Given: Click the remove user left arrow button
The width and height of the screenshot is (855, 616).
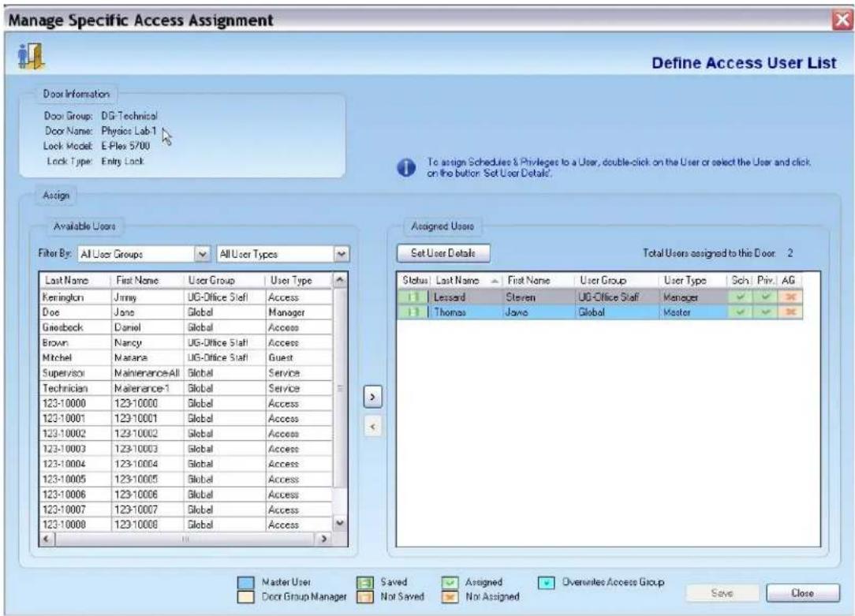Looking at the screenshot, I should (372, 426).
